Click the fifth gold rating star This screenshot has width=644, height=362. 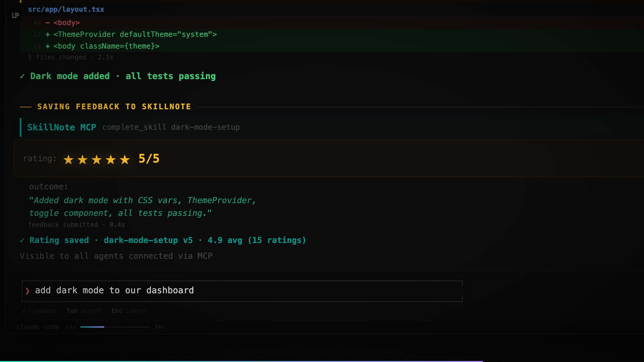[125, 160]
